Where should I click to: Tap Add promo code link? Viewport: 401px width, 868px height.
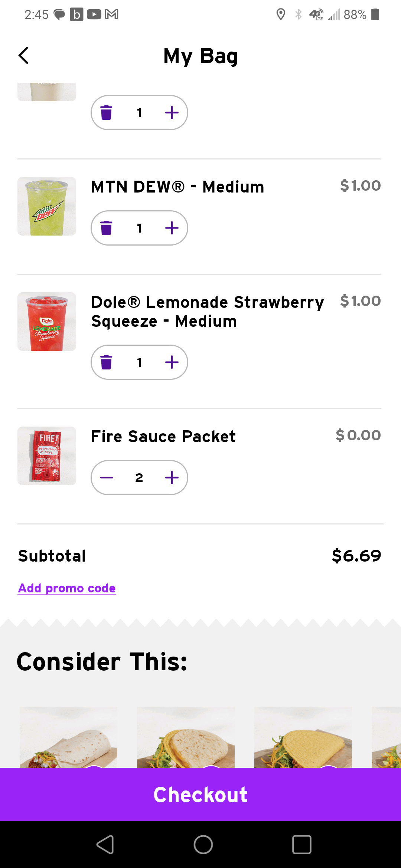point(67,588)
